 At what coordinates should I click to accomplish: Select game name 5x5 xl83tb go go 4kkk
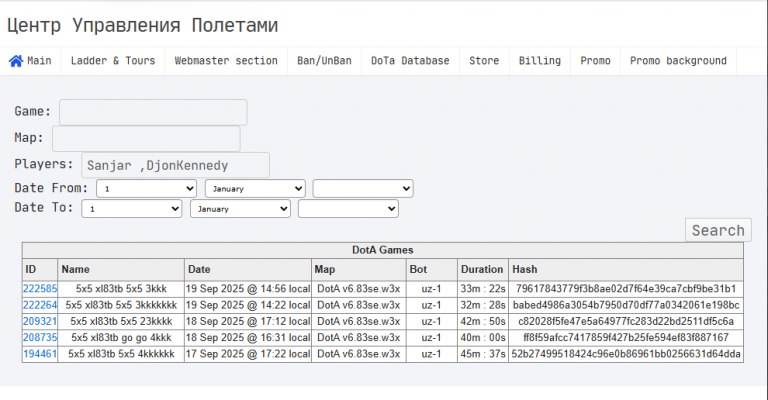pyautogui.click(x=121, y=337)
